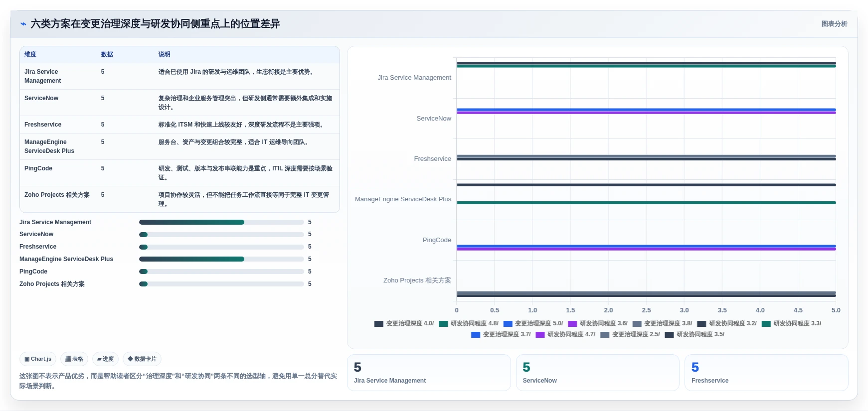This screenshot has height=411, width=868.
Task: Open the ServiceNow data card
Action: (x=597, y=373)
